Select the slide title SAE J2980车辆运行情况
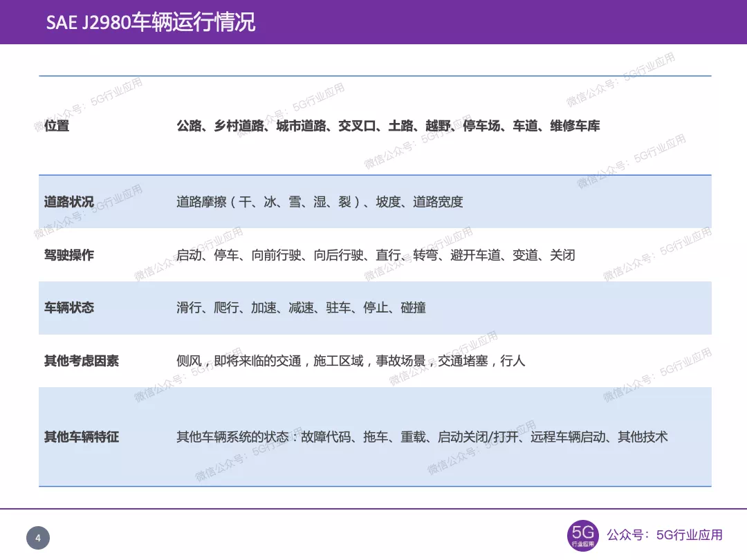747x560 pixels. [152, 21]
